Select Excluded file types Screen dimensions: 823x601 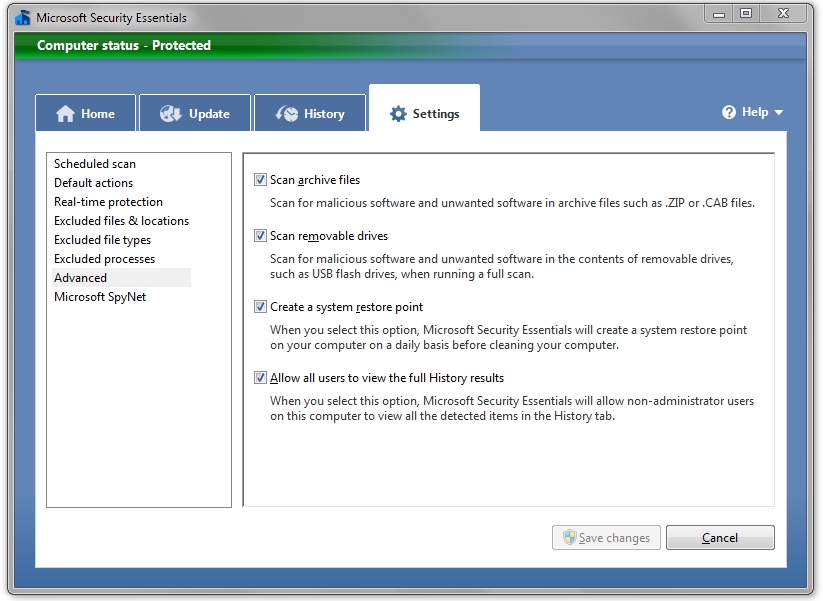point(102,240)
